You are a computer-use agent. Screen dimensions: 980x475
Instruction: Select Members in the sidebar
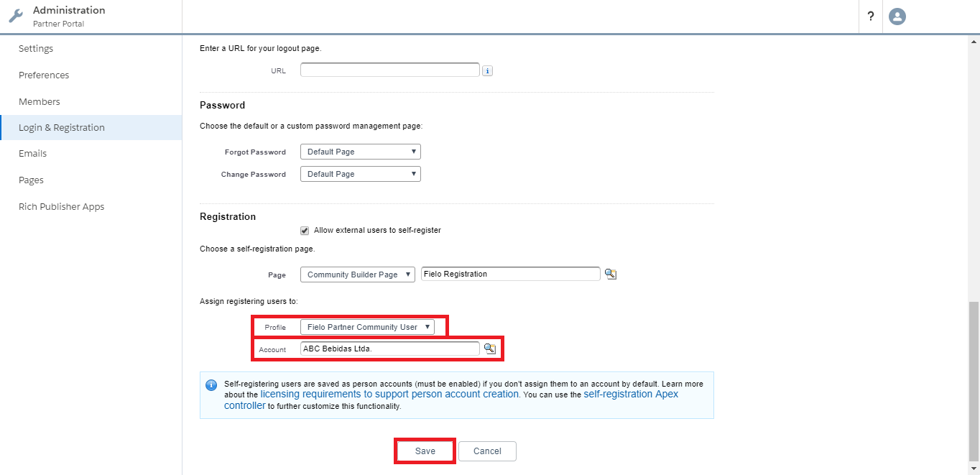[x=40, y=101]
